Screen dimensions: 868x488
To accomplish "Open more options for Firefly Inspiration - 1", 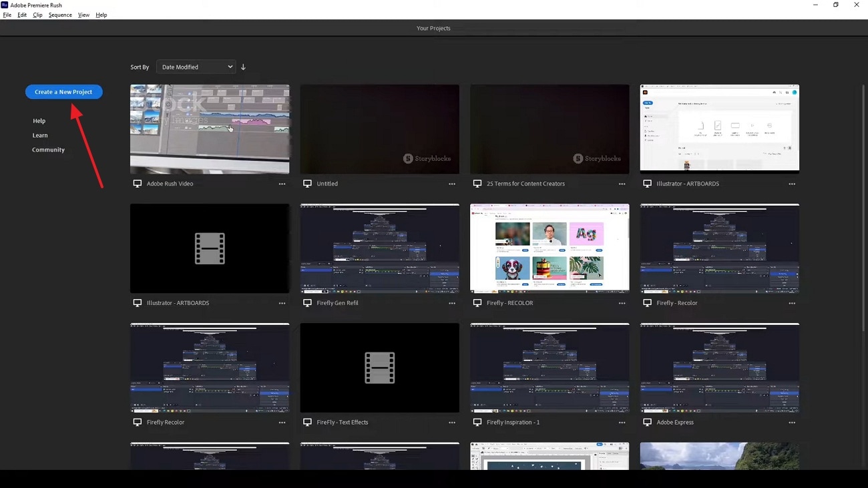I will (x=622, y=422).
